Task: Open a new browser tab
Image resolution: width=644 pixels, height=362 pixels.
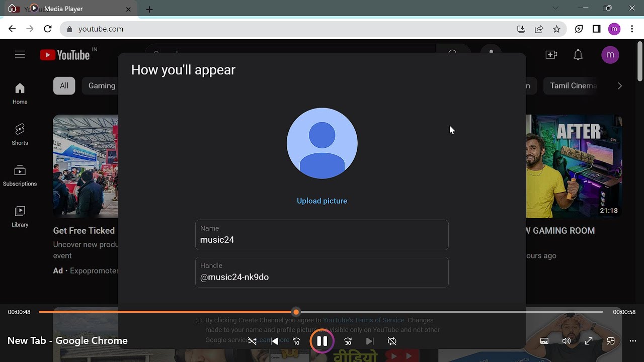Action: (x=149, y=9)
